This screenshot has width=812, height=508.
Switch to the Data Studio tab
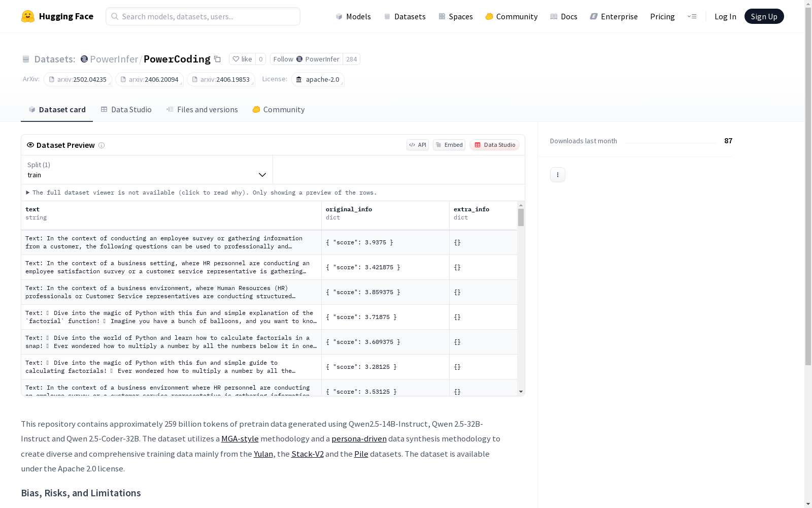[126, 110]
